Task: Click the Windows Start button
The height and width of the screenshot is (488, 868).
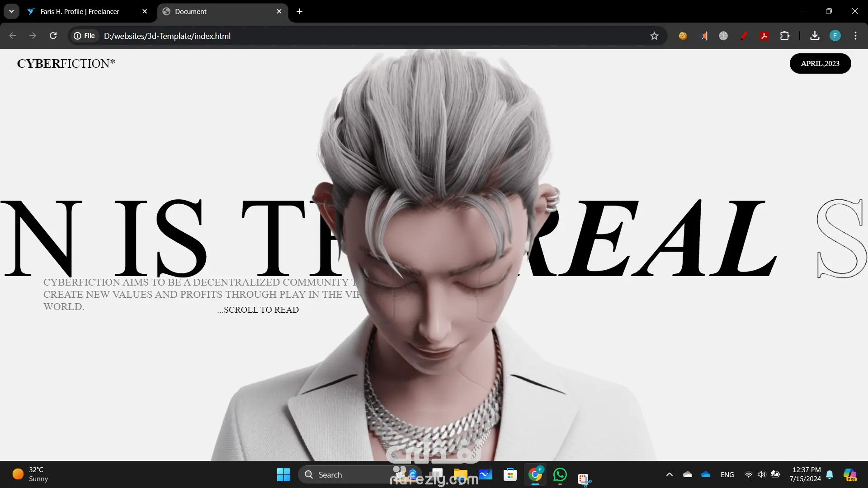Action: (283, 474)
